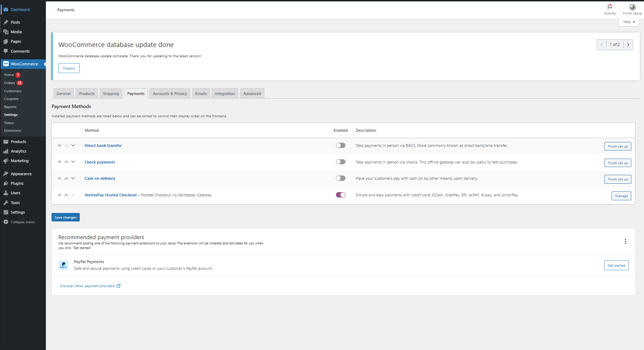Viewport: 644px width, 350px height.
Task: Switch to the Products settings tab
Action: (x=87, y=94)
